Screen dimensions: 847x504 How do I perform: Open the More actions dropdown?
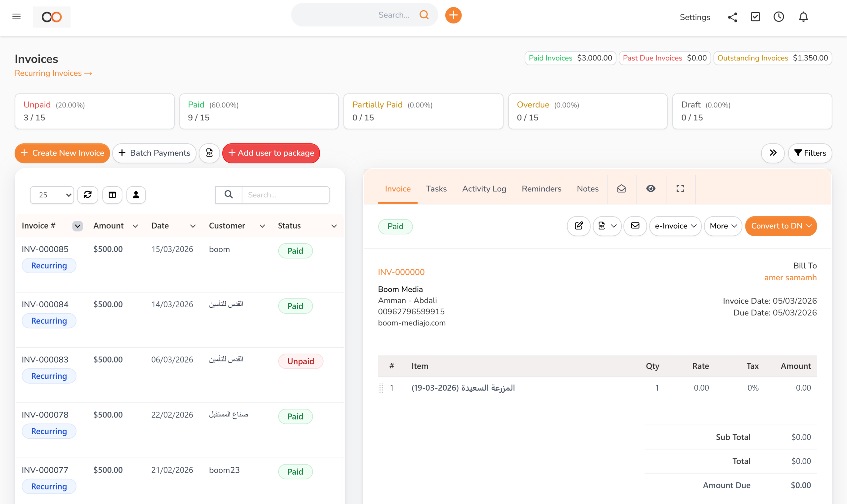tap(723, 226)
